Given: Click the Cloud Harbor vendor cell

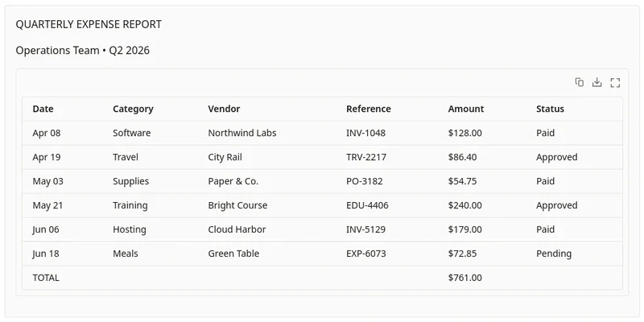Looking at the screenshot, I should tap(237, 229).
